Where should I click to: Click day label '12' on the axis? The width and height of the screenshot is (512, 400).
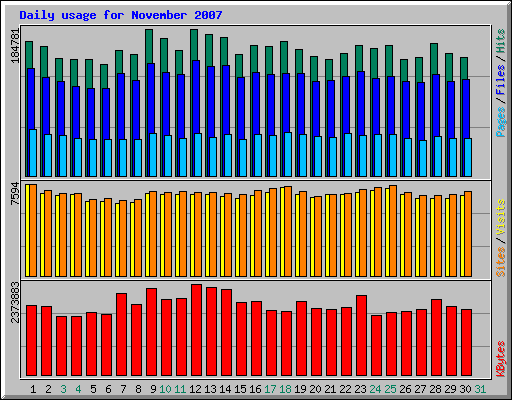pos(195,389)
